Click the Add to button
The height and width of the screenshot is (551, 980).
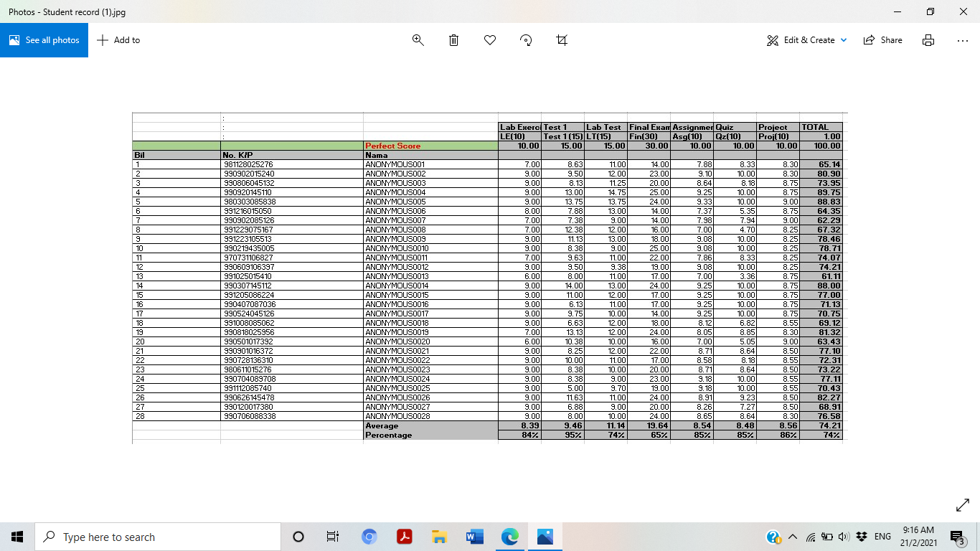coord(118,40)
